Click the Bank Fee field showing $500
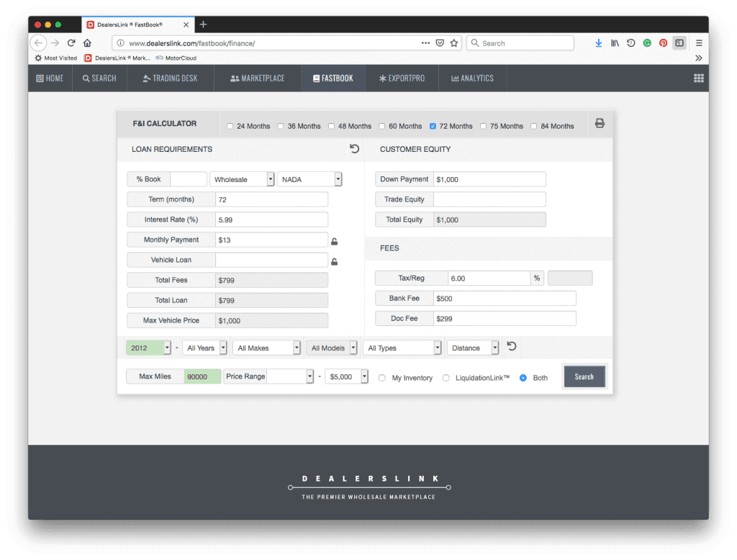737x560 pixels. [505, 298]
